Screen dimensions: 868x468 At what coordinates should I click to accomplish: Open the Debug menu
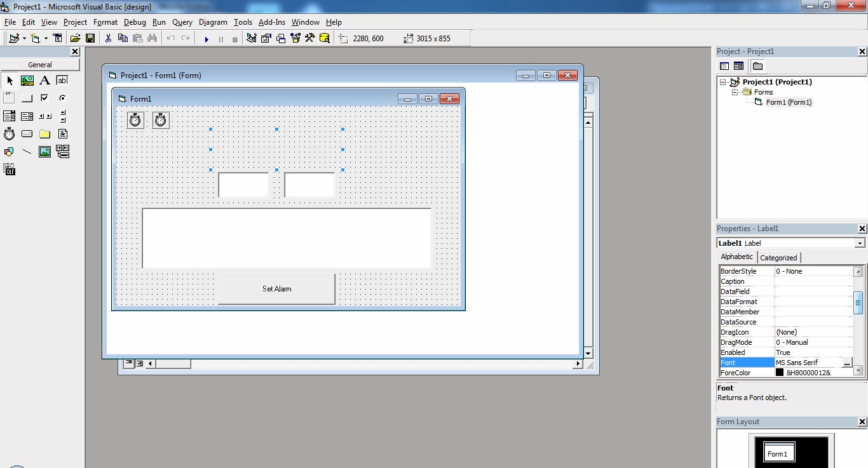[135, 22]
